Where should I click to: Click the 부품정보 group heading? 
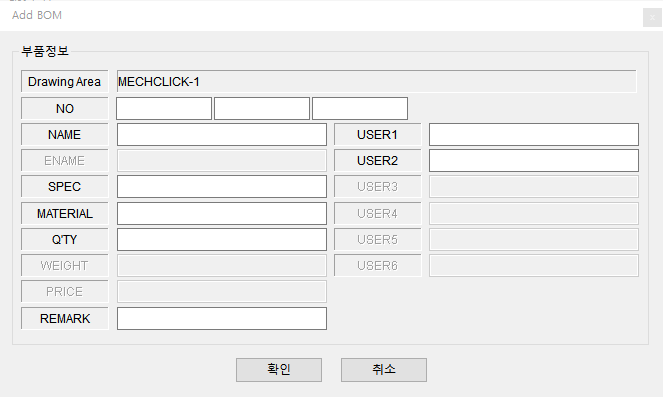[x=45, y=51]
